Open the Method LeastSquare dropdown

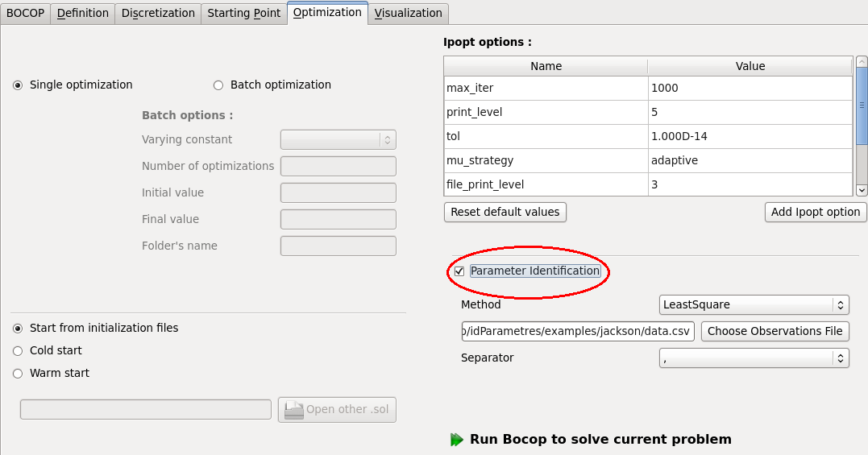tap(754, 305)
